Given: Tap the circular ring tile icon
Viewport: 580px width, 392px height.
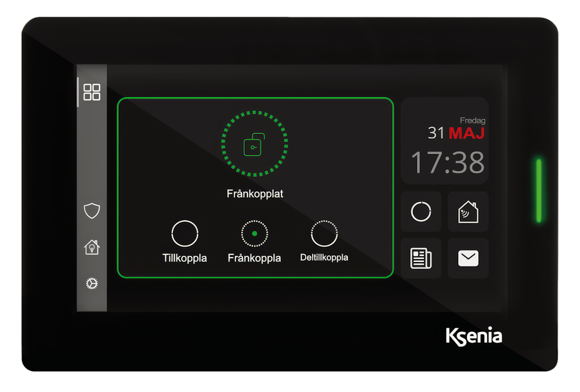Looking at the screenshot, I should [421, 212].
